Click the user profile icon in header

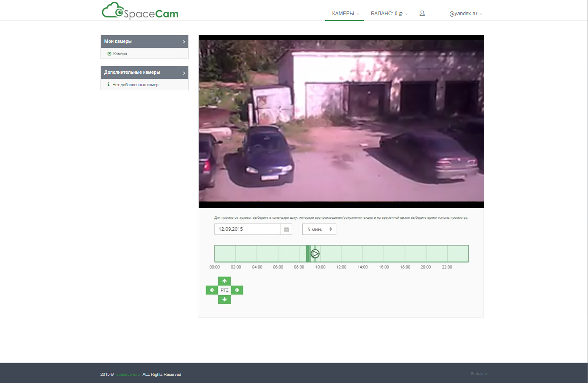pyautogui.click(x=422, y=14)
